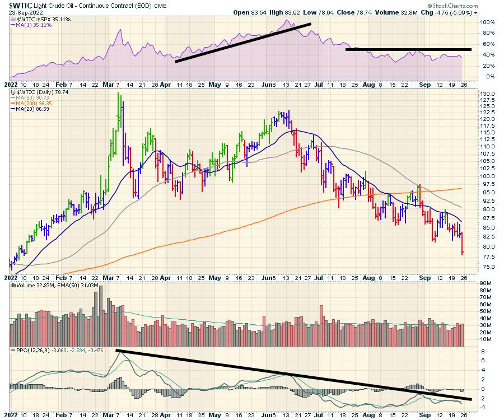Viewport: 504px width, 420px height.
Task: Click the purple $WTIC:$SPX legend marker
Action: click(13, 19)
